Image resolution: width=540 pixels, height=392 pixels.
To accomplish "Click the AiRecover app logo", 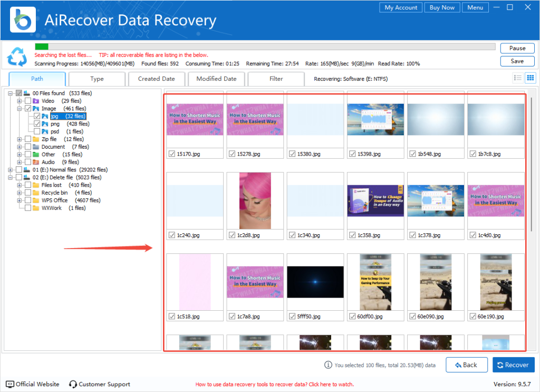I will click(x=23, y=20).
